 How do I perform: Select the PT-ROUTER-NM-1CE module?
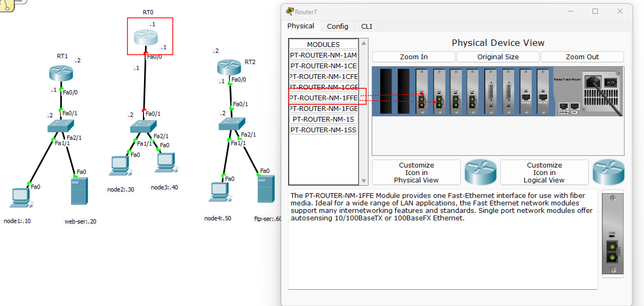[323, 66]
